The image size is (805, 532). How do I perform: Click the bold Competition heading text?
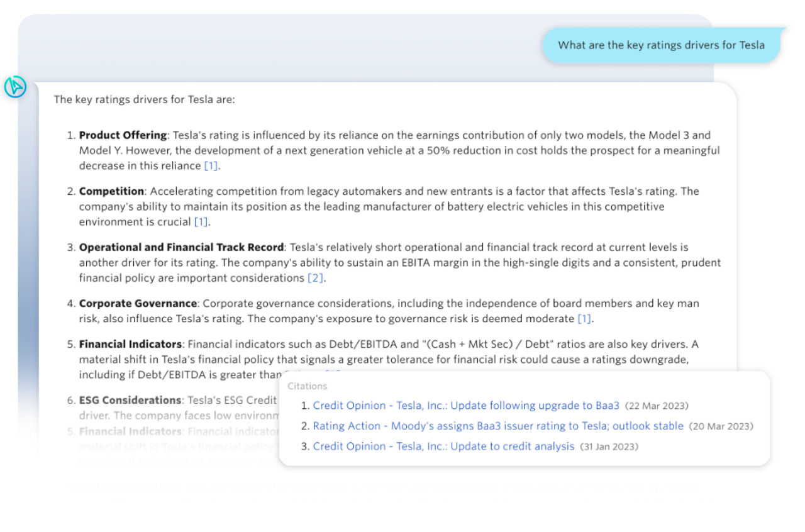[111, 191]
